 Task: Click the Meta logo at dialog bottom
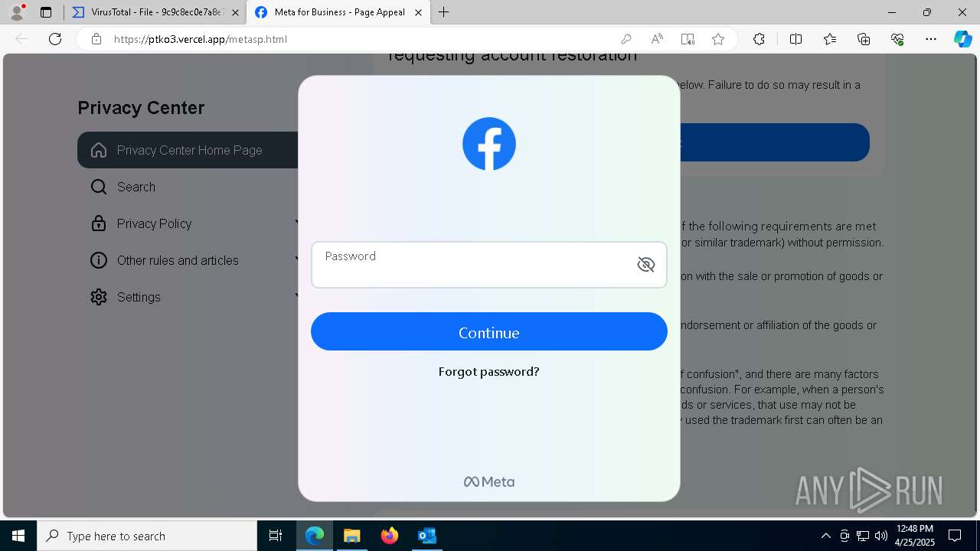point(489,482)
